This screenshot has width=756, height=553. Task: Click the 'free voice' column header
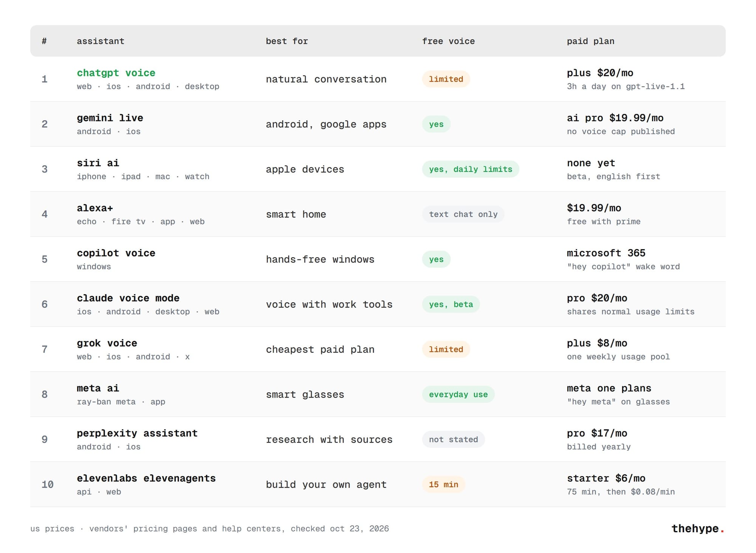pos(448,41)
